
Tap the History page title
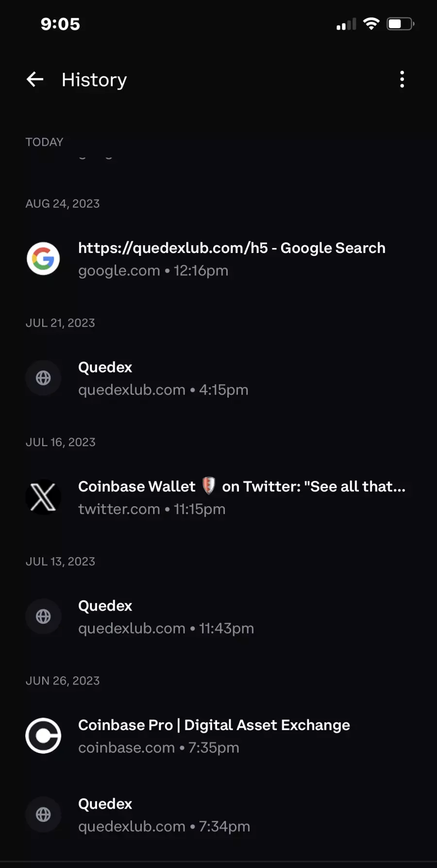tap(94, 80)
